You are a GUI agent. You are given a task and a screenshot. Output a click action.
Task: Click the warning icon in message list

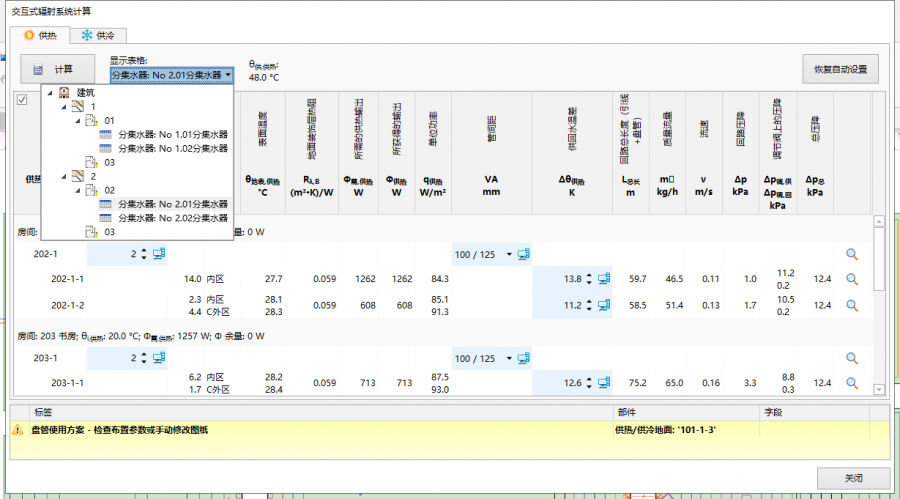pos(17,430)
